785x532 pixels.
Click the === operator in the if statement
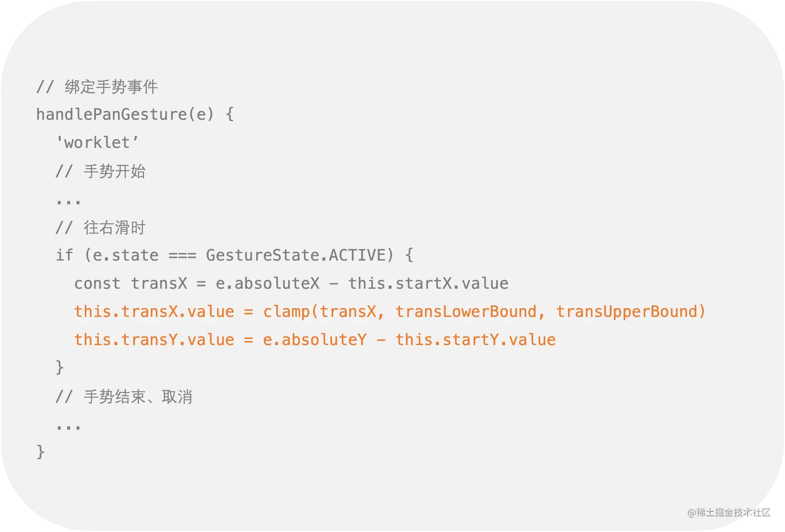pyautogui.click(x=182, y=255)
